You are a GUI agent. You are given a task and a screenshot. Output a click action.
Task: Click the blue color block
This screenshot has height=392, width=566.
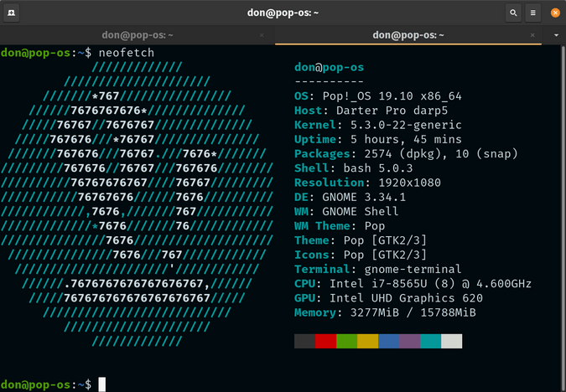pos(389,342)
